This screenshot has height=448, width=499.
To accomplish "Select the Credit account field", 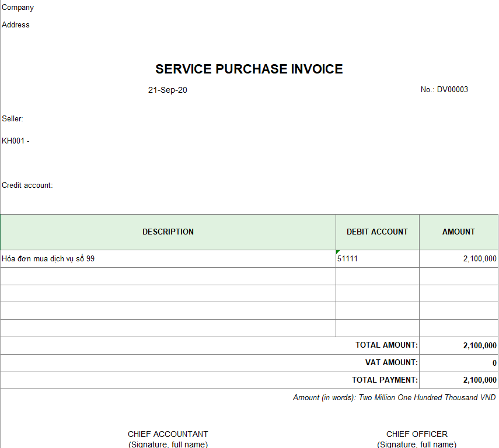I will (27, 185).
